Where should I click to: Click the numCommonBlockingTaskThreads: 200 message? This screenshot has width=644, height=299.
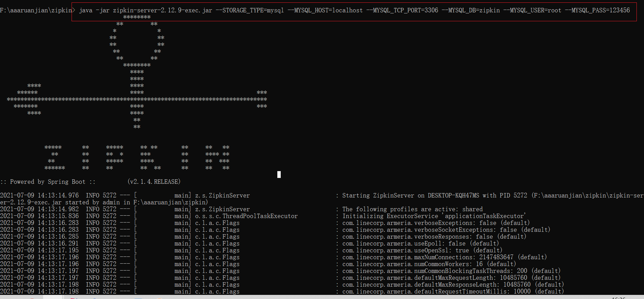(452, 271)
